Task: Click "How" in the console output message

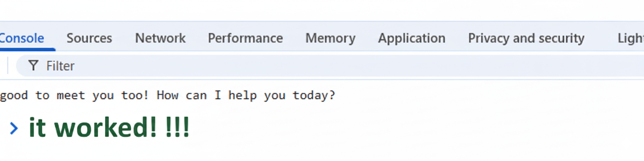Action: coord(168,96)
